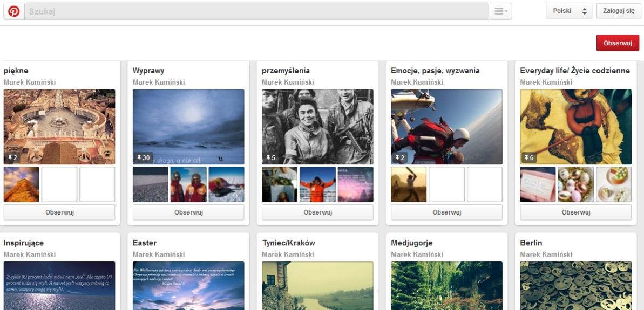Image resolution: width=644 pixels, height=310 pixels.
Task: Follow the piękne board with Obserwuj
Action: [x=59, y=212]
